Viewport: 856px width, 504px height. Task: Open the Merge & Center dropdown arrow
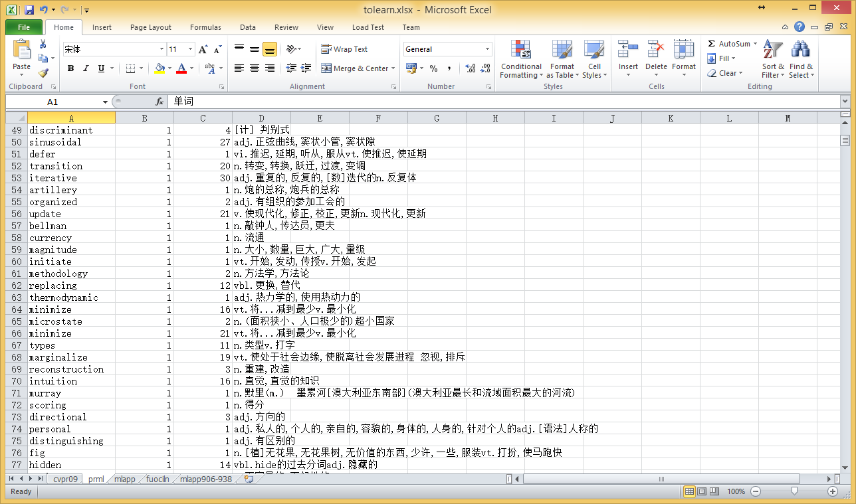pyautogui.click(x=393, y=68)
